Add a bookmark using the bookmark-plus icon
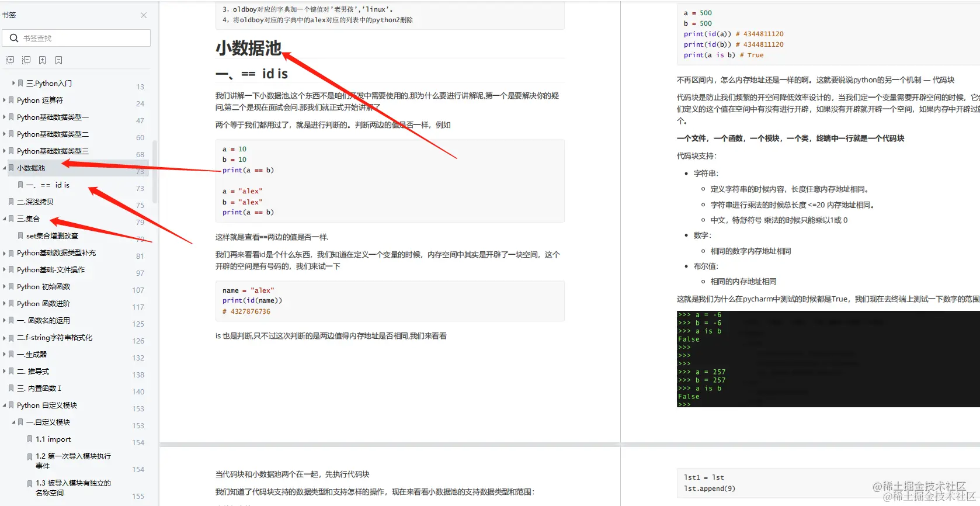 pyautogui.click(x=43, y=60)
